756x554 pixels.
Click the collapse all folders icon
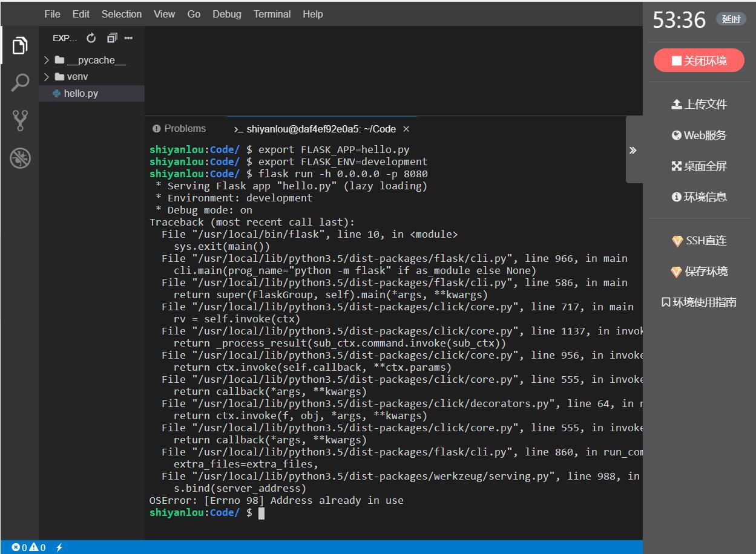pyautogui.click(x=111, y=38)
